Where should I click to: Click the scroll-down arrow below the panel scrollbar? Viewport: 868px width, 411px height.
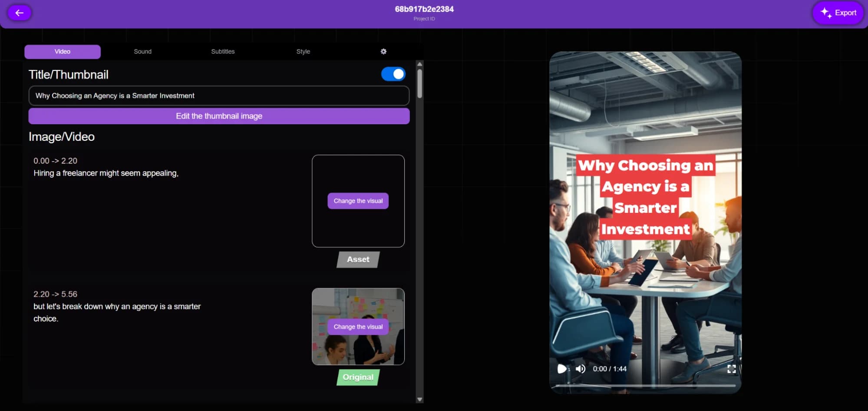pos(419,398)
